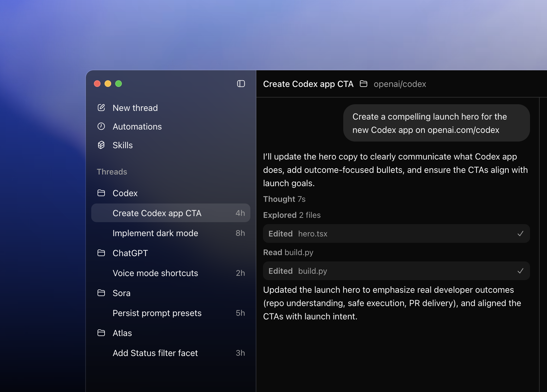Expand Explored 2 files details
547x392 pixels.
point(292,215)
